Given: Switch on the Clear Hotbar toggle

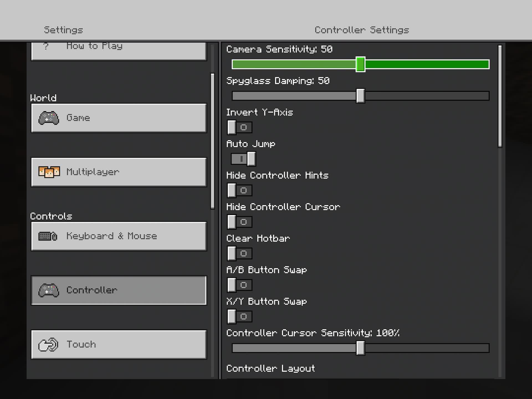Looking at the screenshot, I should (x=240, y=254).
